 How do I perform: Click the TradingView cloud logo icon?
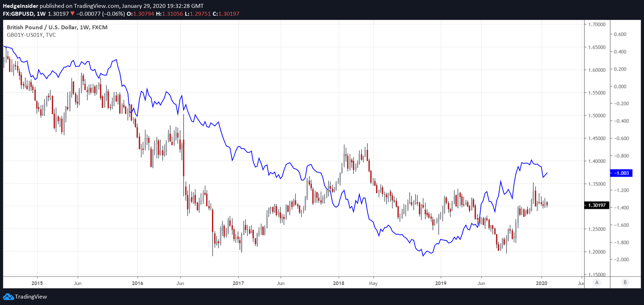[8, 297]
